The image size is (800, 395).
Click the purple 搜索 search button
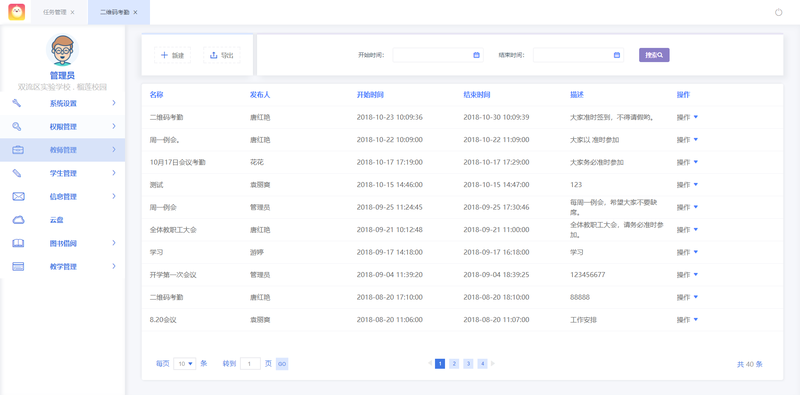click(x=654, y=55)
